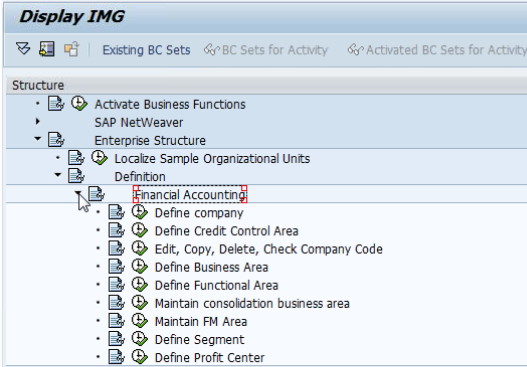Run the Localize Sample Organizational Units activity icon
Screen dimensions: 527x367
pos(99,158)
